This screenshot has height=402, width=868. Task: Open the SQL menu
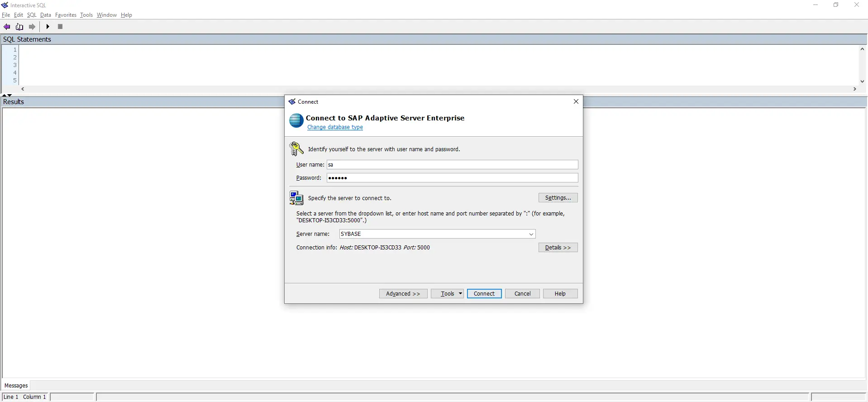click(32, 15)
